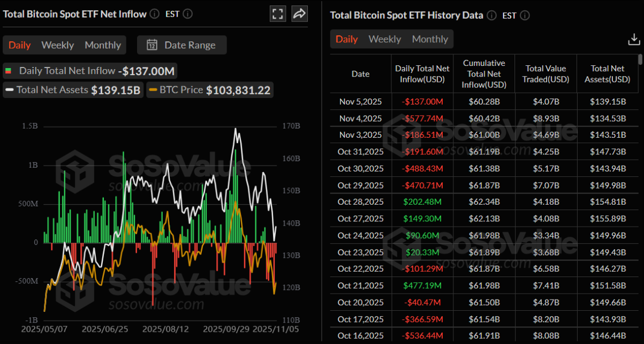Click the Daily filter in history panel
This screenshot has height=344, width=644.
[x=346, y=39]
